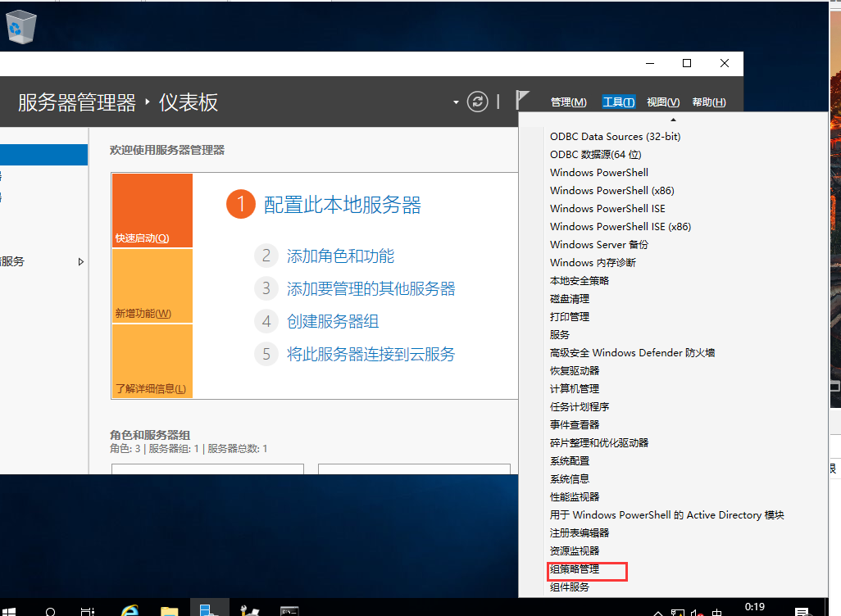Open 组件服务

point(569,587)
